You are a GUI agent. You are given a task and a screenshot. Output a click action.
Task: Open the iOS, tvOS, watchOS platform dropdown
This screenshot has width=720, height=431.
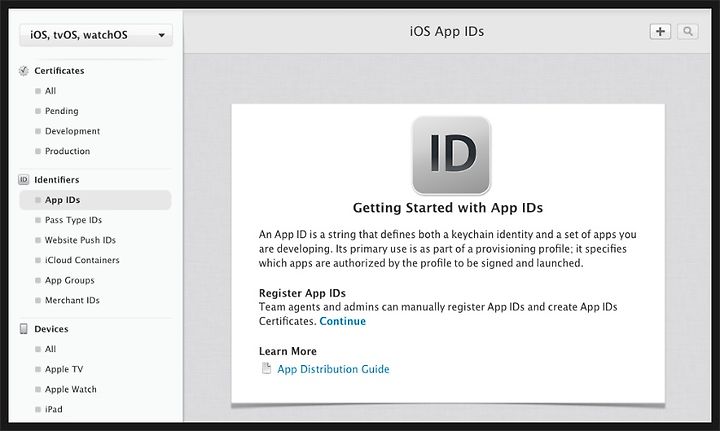[x=96, y=35]
